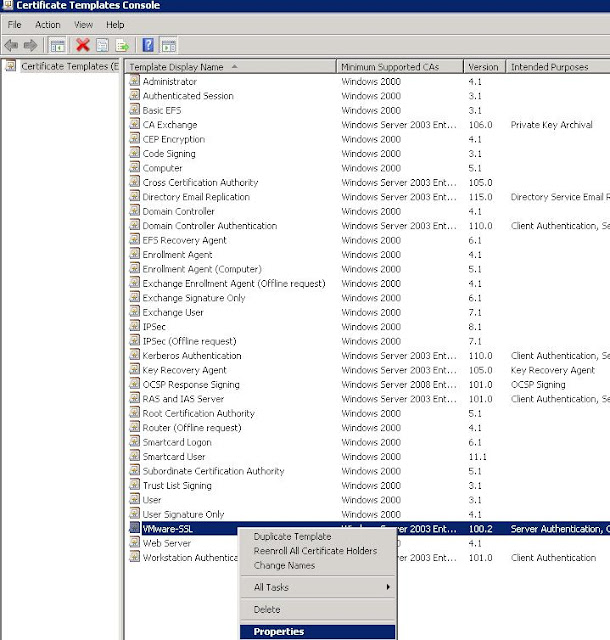Image resolution: width=610 pixels, height=640 pixels.
Task: Click the Enrollment Agent template name
Action: [177, 255]
